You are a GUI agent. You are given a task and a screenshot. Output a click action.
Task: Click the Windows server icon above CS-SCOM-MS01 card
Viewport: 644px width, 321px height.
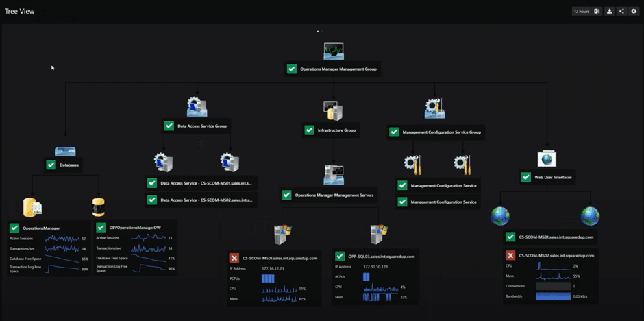[282, 235]
